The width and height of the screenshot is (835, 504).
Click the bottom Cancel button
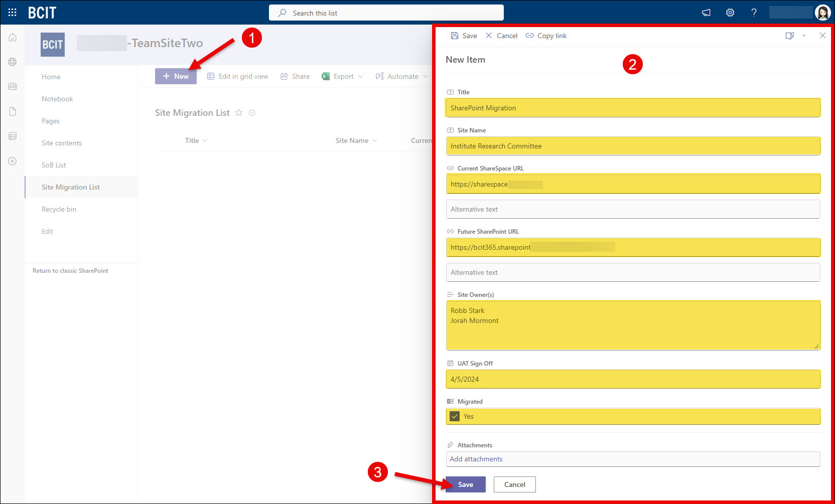coord(515,484)
